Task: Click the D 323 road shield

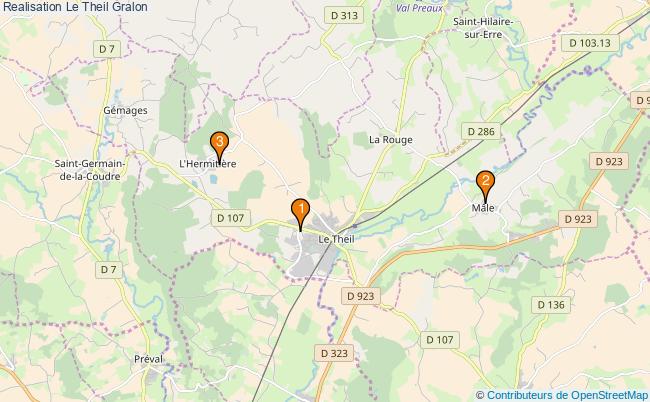Action: pos(334,353)
